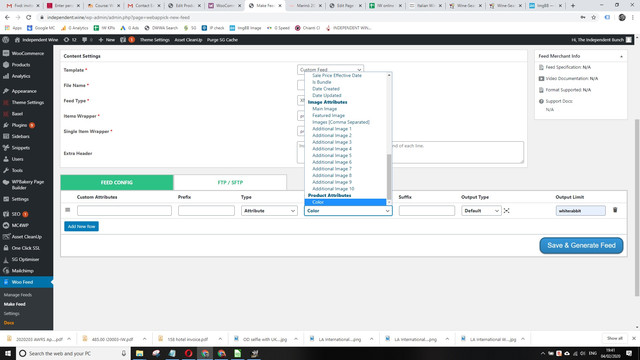Open the WordPress logo menu in admin bar
This screenshot has height=360, width=640.
click(x=6, y=40)
